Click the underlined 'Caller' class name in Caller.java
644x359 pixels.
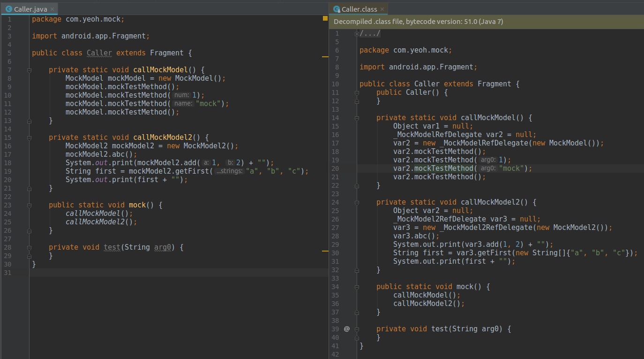coord(99,53)
